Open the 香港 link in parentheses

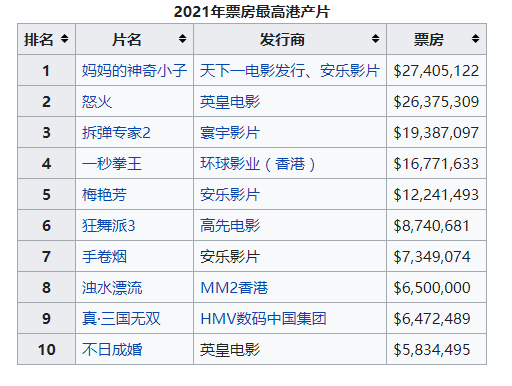pyautogui.click(x=290, y=164)
